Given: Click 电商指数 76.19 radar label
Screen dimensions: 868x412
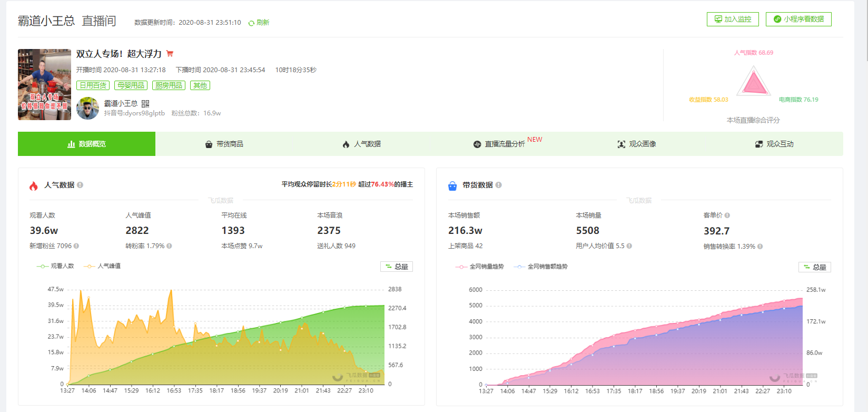Looking at the screenshot, I should (798, 100).
